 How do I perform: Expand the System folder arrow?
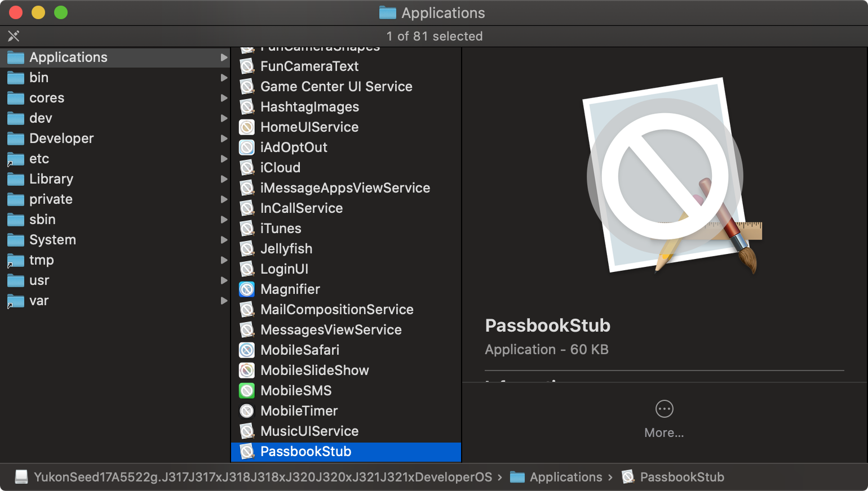[x=224, y=240]
